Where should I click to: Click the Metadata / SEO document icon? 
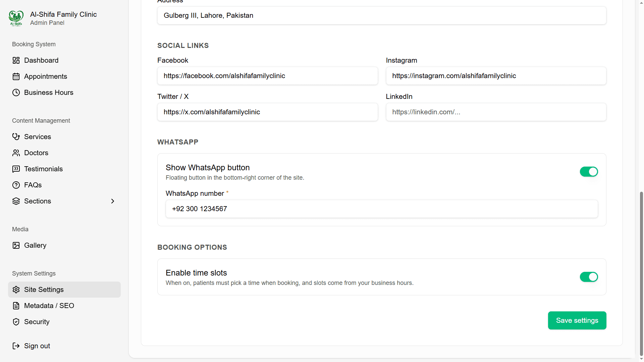(x=16, y=306)
